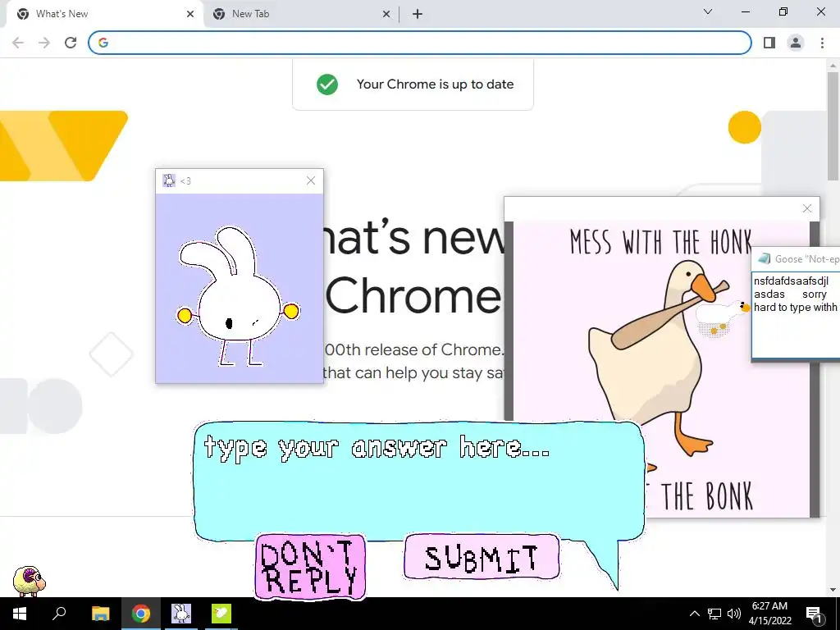Open the notification center icon
840x630 pixels.
tap(814, 614)
